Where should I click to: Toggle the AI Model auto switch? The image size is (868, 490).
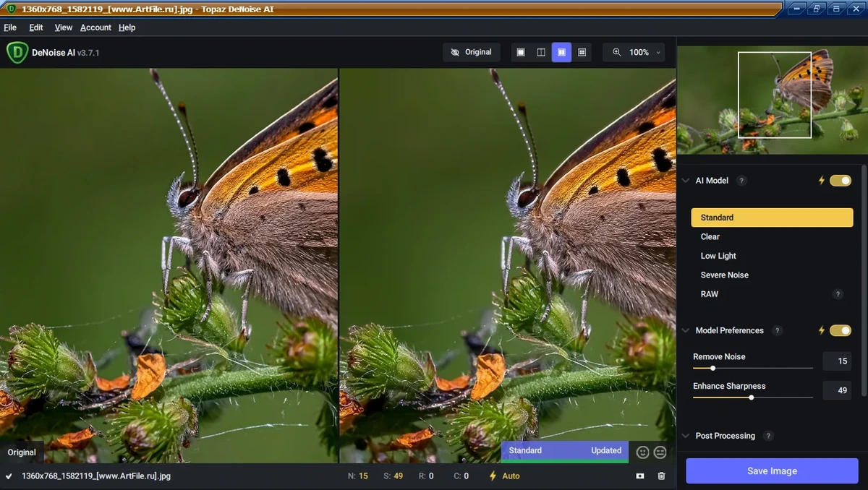pos(841,181)
